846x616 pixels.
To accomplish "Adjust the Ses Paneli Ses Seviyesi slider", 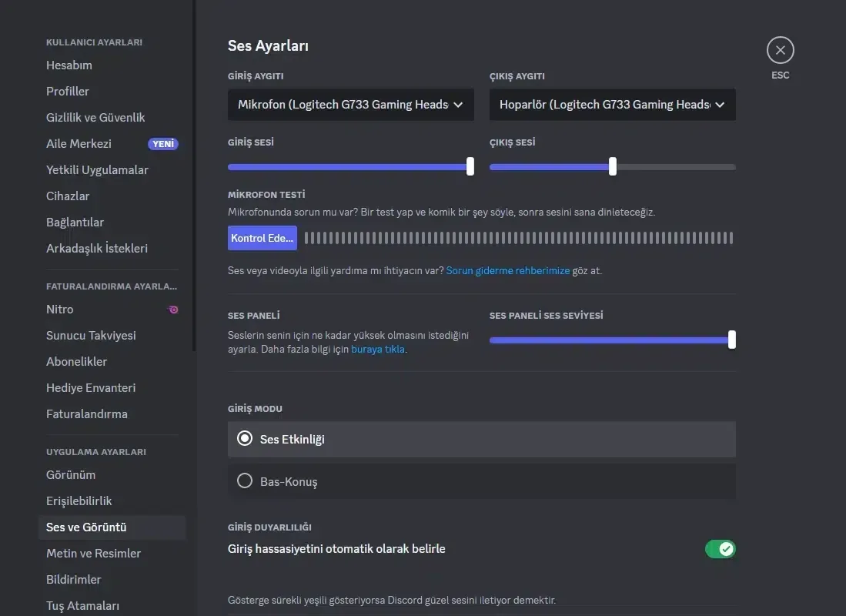I will pos(613,340).
